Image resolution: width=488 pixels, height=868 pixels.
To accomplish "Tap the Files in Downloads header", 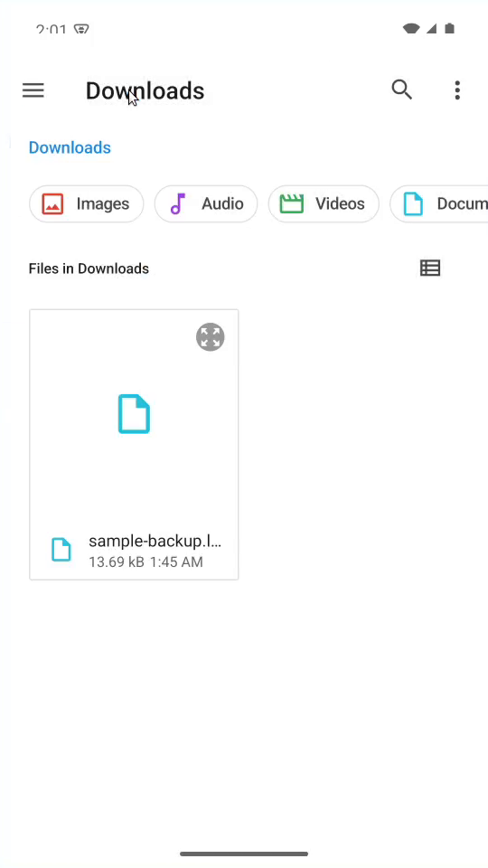I will 89,269.
